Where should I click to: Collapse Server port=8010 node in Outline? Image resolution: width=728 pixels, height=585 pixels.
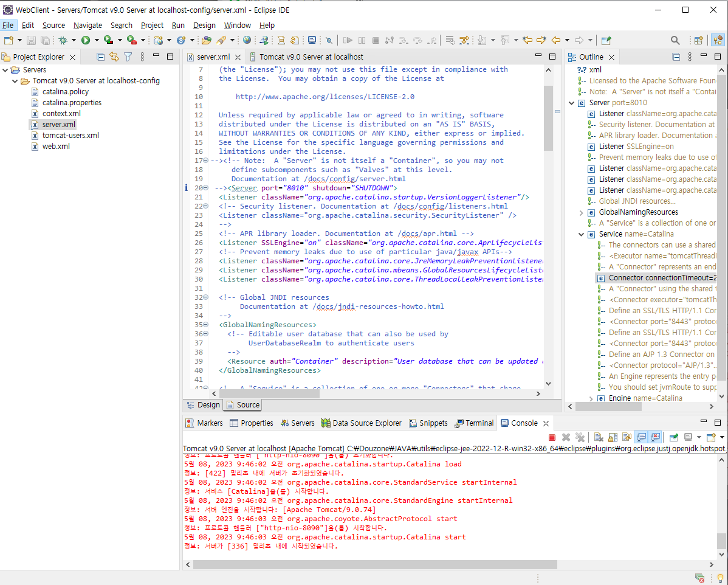click(x=572, y=103)
